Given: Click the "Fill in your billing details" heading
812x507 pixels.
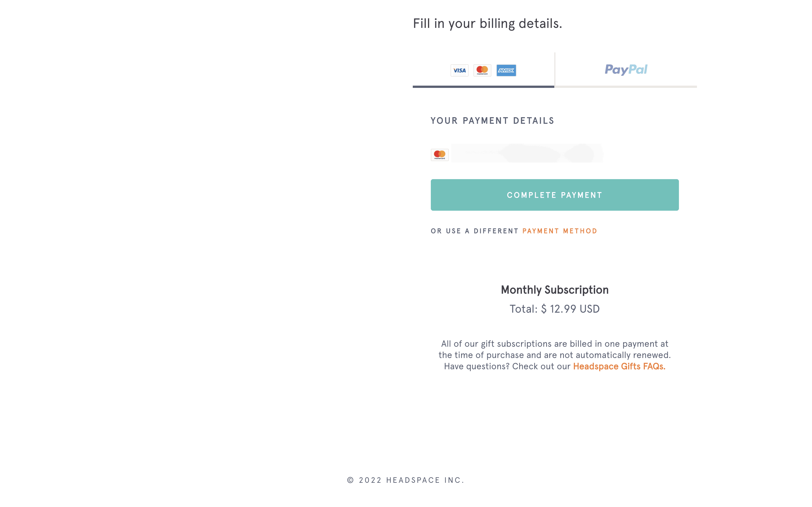Looking at the screenshot, I should point(487,23).
